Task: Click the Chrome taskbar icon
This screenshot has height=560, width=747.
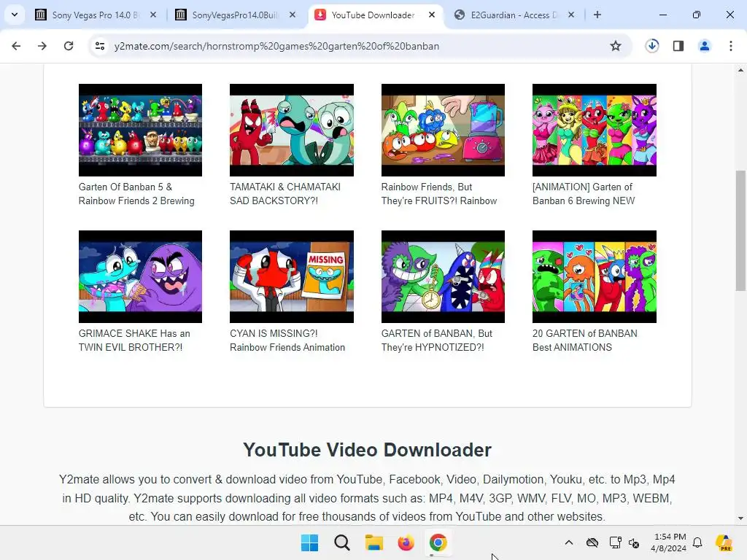Action: pyautogui.click(x=438, y=542)
